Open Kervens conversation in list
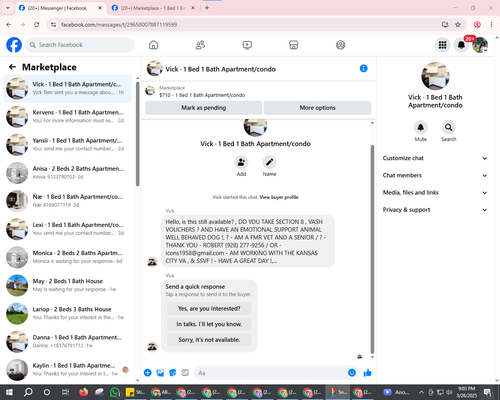Viewport: 500px width, 400px height. (x=68, y=117)
